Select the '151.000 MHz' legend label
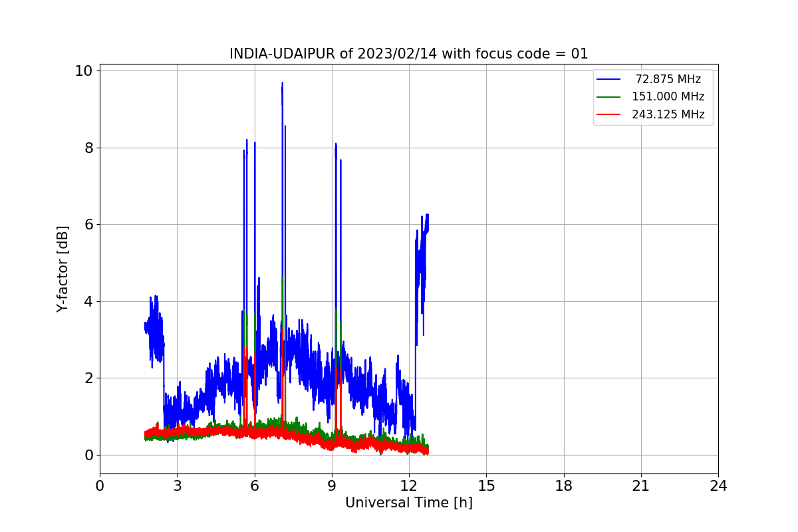This screenshot has width=798, height=532. [x=668, y=96]
